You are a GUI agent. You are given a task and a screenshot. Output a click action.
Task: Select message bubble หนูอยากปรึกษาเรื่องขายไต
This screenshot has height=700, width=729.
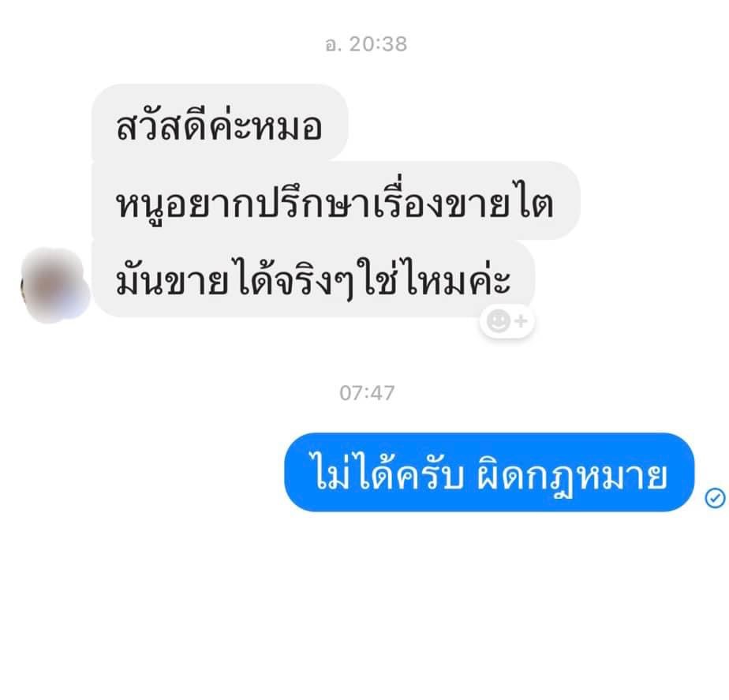[335, 201]
